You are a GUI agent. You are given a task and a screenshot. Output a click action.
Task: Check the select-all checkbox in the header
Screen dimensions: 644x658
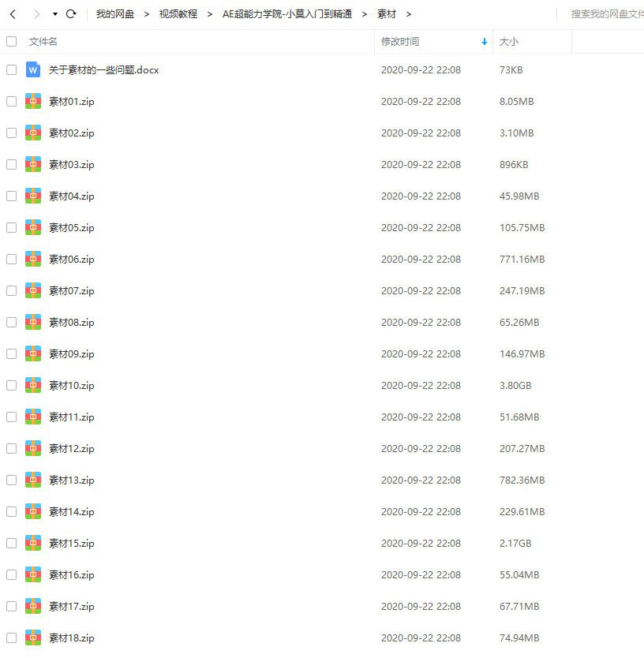tap(11, 41)
